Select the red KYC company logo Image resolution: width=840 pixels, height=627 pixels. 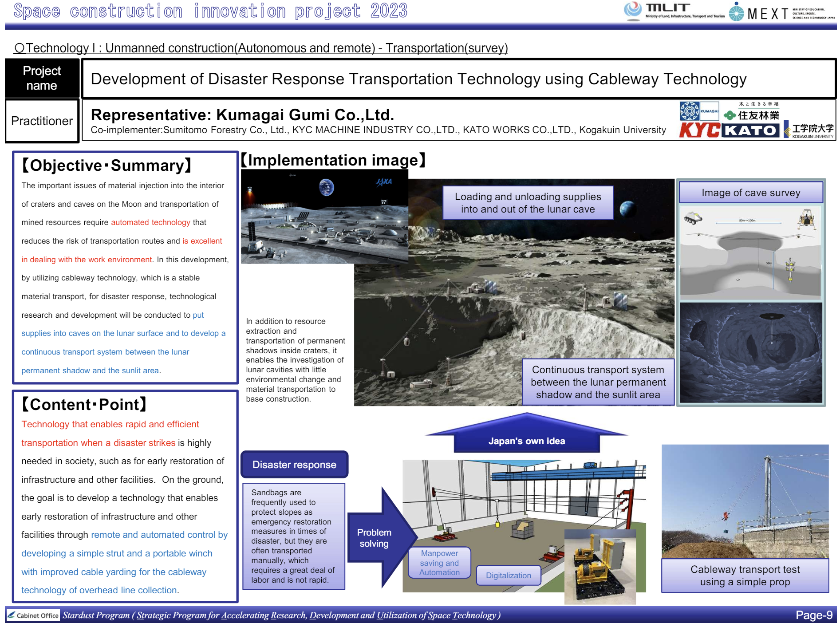699,130
